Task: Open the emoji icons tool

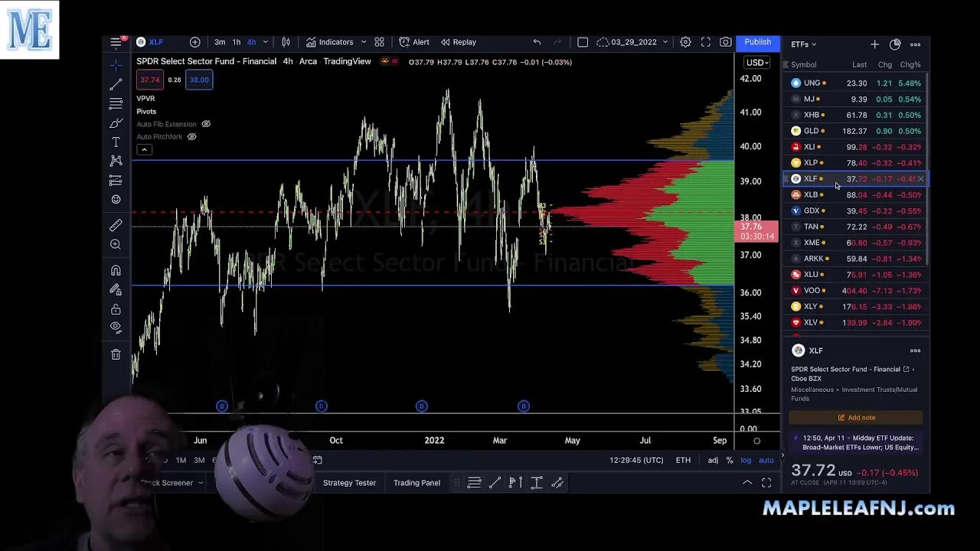Action: (x=116, y=199)
